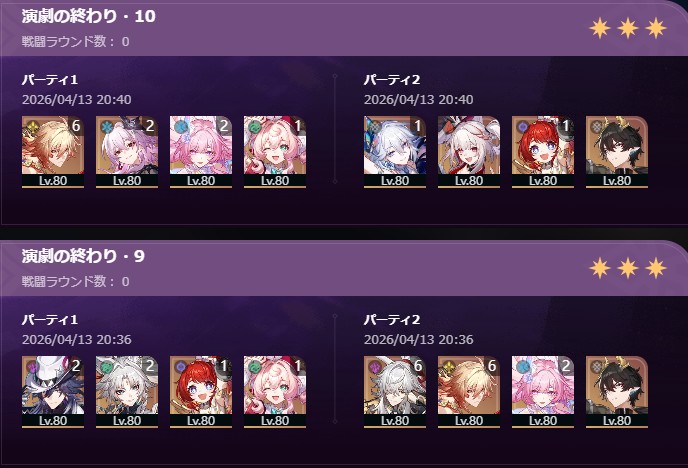The width and height of the screenshot is (688, 468).
Task: Select blond character with 6 in stage 9 Party 2
Action: pos(469,392)
